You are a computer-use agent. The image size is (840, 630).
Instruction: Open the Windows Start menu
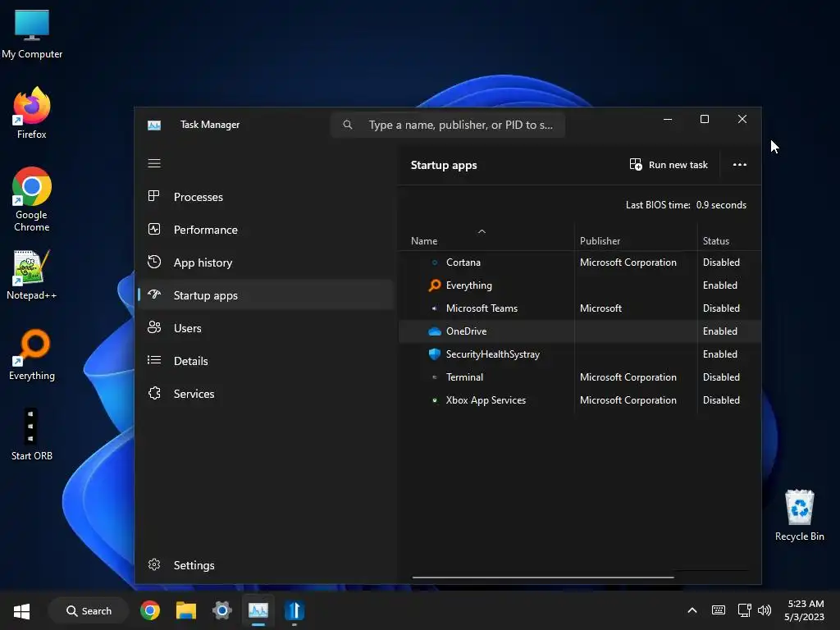point(21,610)
